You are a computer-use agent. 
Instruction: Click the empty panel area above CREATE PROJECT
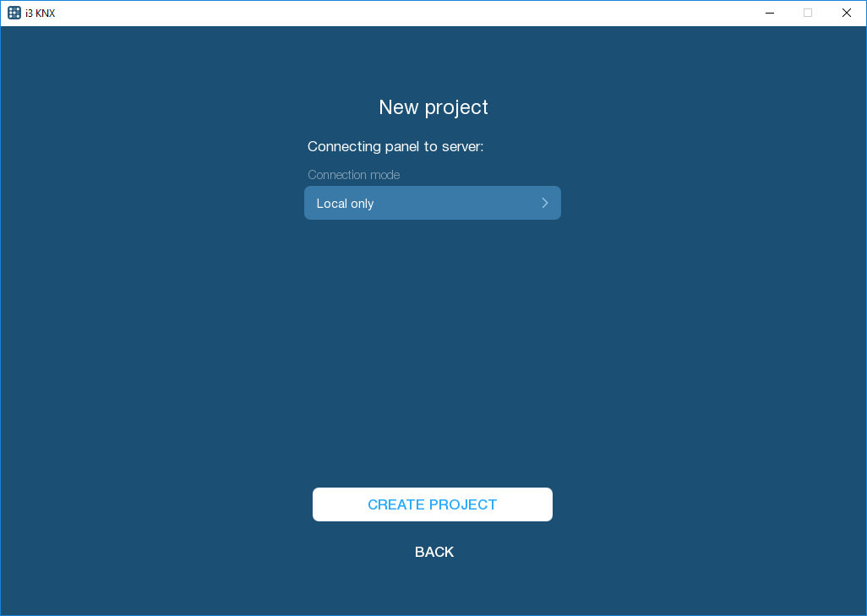coord(433,355)
